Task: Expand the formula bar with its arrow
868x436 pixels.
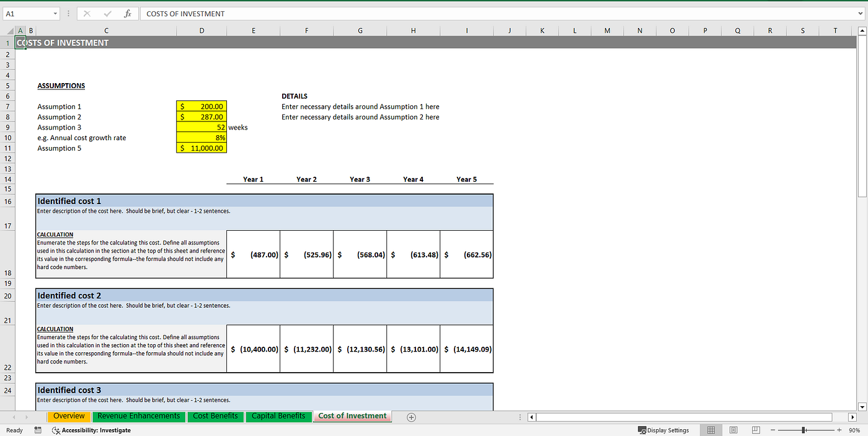Action: tap(861, 13)
